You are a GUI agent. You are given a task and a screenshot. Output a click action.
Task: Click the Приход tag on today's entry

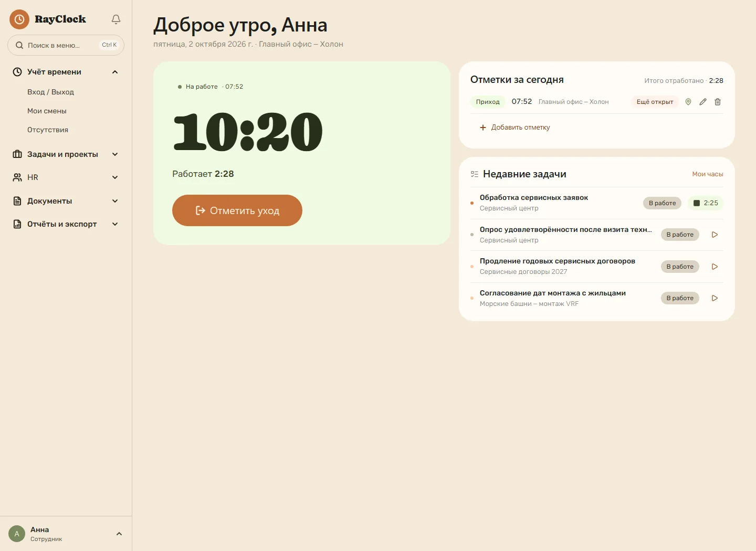pyautogui.click(x=488, y=102)
